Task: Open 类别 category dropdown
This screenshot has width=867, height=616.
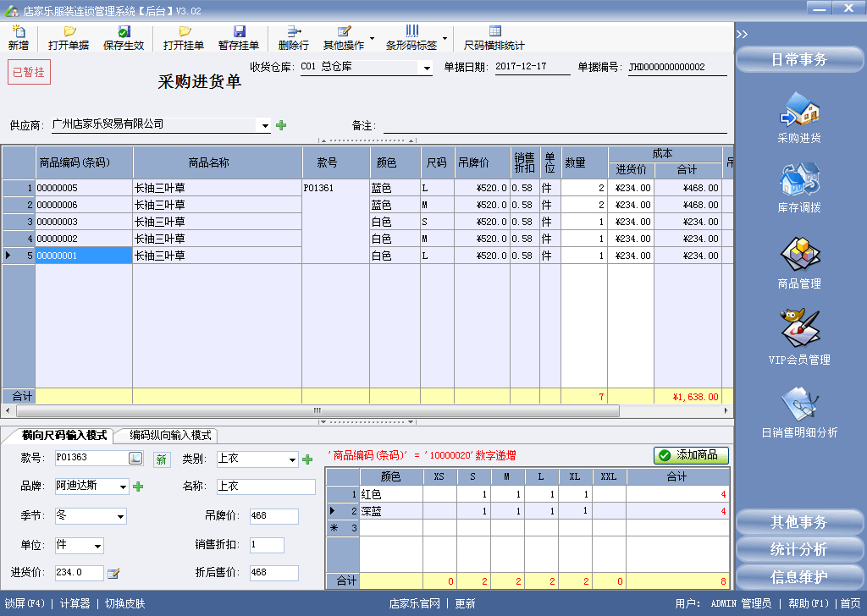Action: pyautogui.click(x=292, y=459)
